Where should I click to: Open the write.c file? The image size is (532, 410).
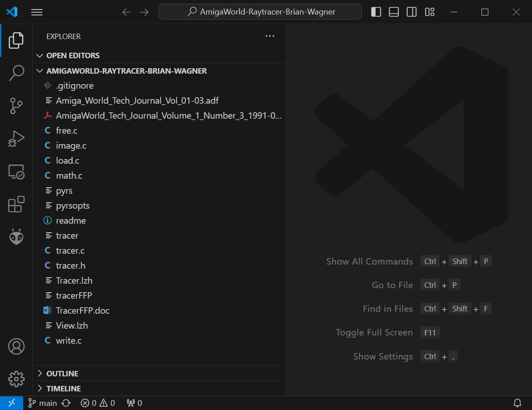(x=159, y=340)
